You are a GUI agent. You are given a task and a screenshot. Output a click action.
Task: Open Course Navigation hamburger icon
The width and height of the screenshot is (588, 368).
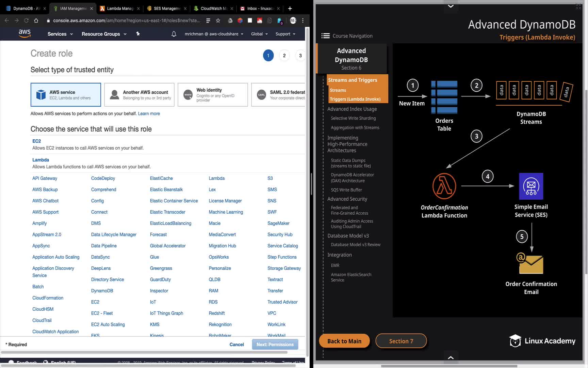coord(325,36)
